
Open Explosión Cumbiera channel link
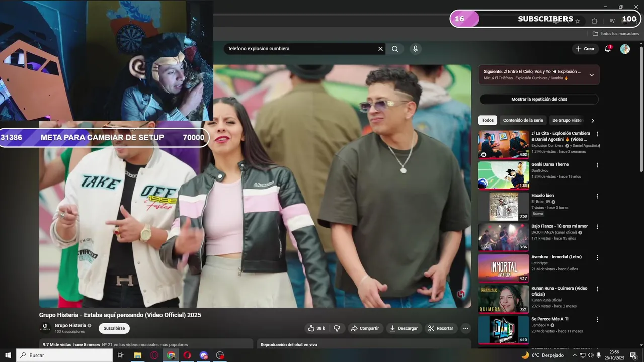547,145
